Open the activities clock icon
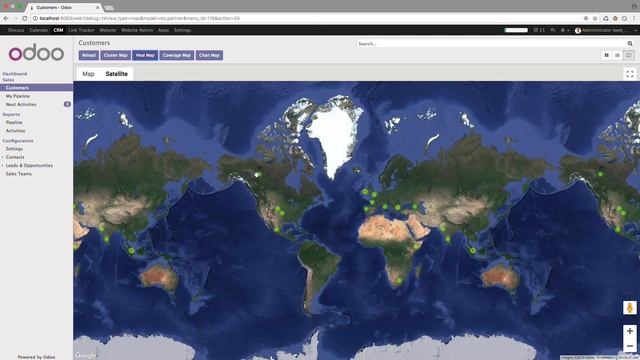Image resolution: width=640 pixels, height=360 pixels. [x=539, y=30]
